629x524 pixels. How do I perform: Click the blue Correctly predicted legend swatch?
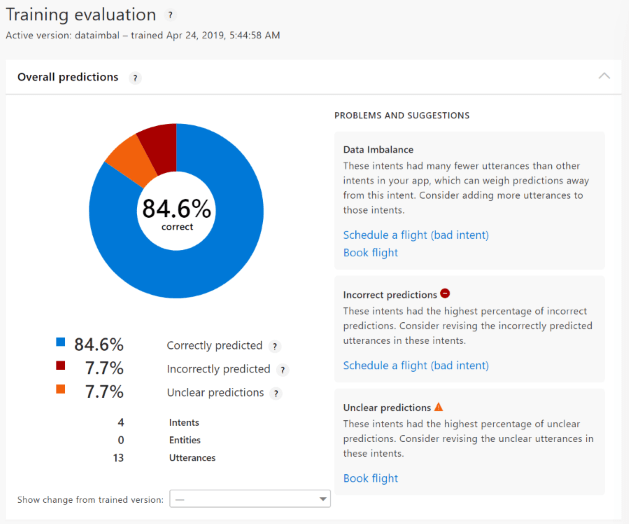(x=61, y=343)
